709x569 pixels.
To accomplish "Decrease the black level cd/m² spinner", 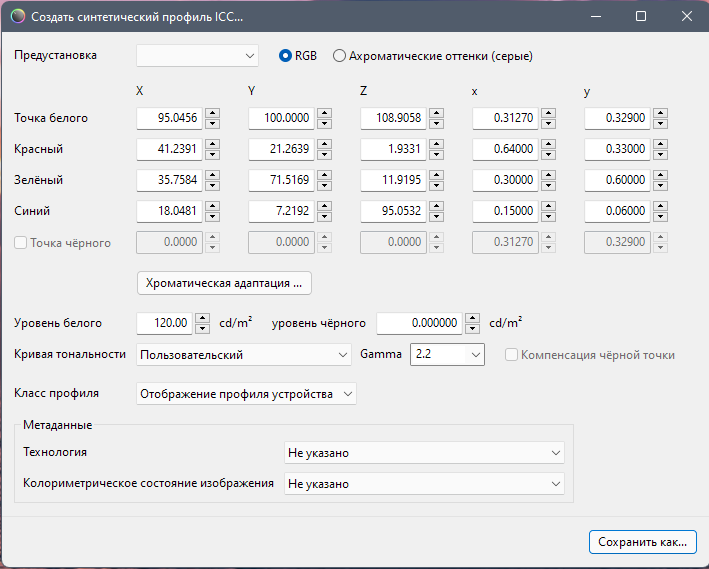I will click(472, 329).
